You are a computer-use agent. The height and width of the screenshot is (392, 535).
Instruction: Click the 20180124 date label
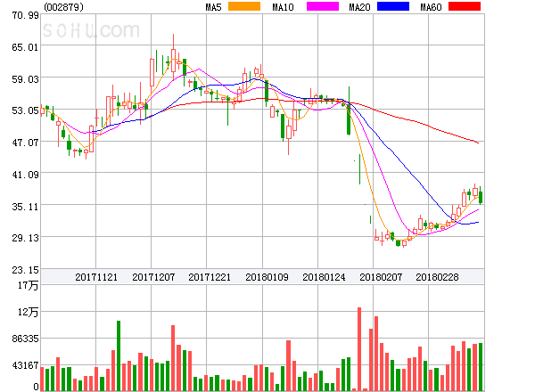pyautogui.click(x=324, y=277)
